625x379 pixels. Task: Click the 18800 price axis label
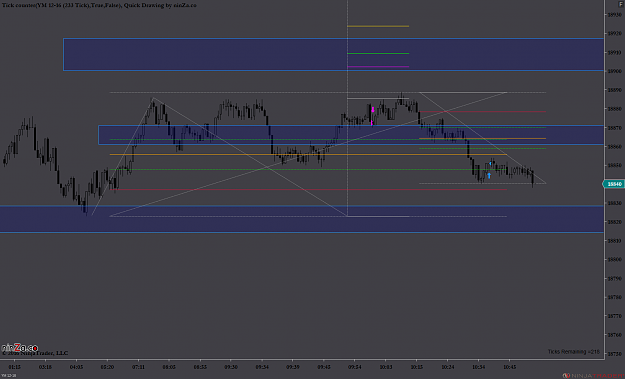pos(614,259)
